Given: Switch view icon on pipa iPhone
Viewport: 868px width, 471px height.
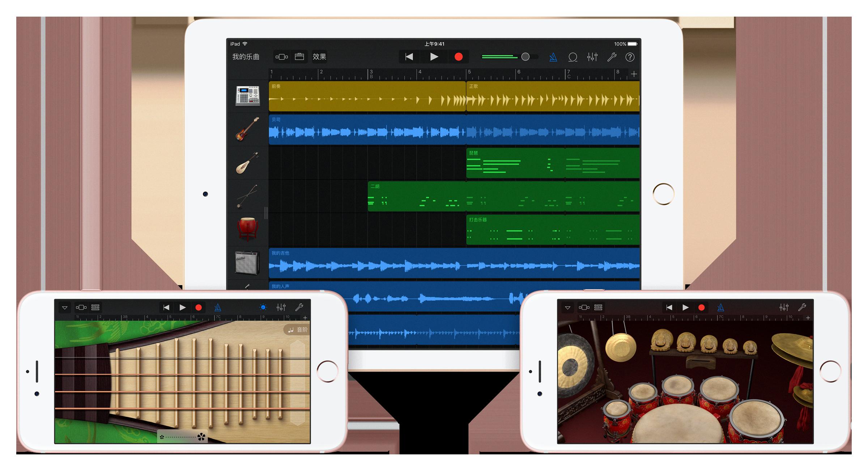Looking at the screenshot, I should [81, 308].
